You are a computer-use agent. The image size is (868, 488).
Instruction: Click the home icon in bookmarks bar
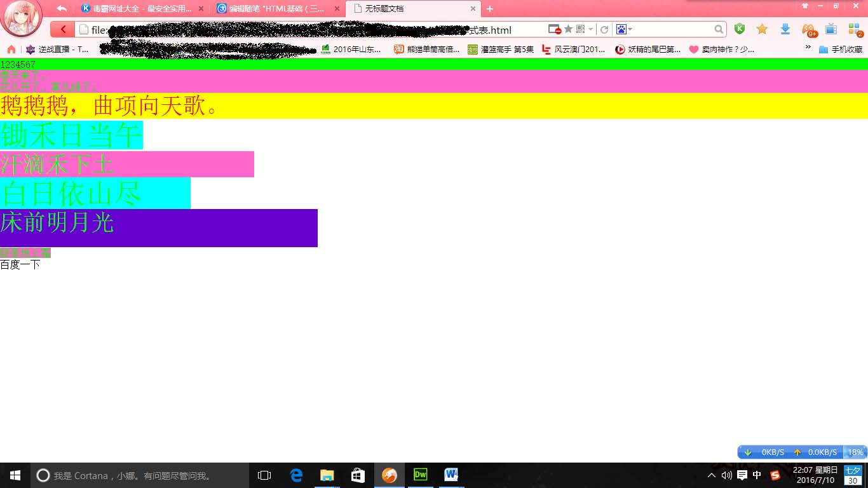coord(11,49)
